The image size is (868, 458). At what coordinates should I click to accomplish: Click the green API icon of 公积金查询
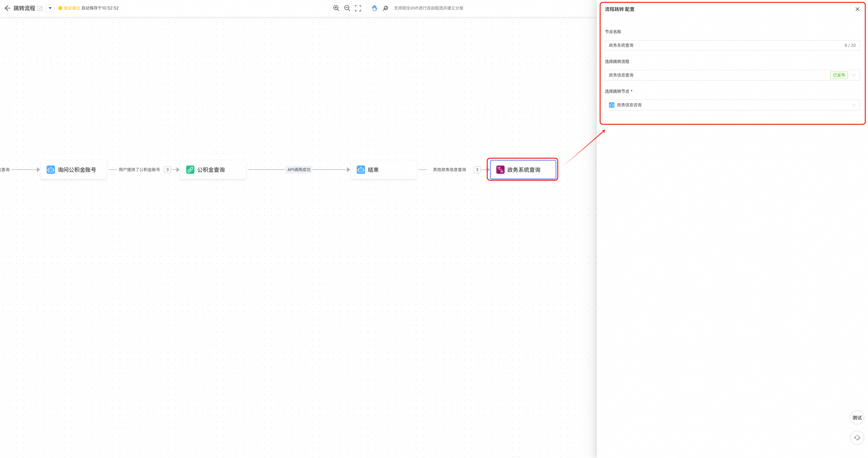point(191,170)
